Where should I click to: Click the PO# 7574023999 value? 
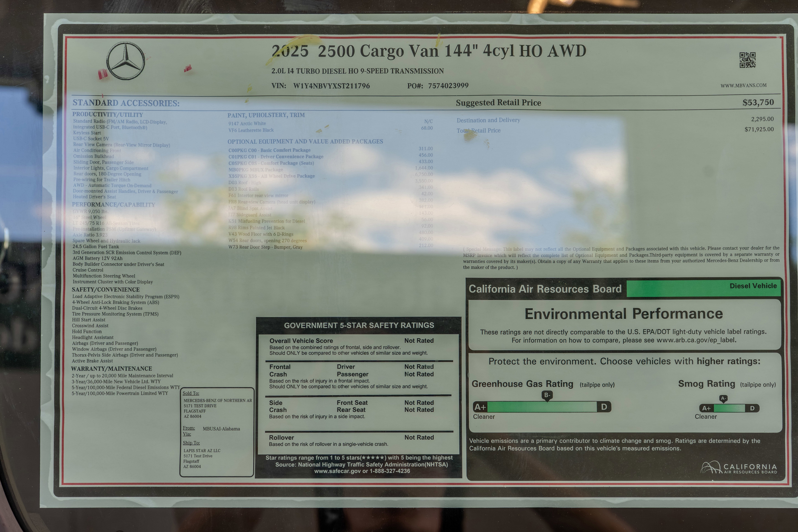click(448, 86)
